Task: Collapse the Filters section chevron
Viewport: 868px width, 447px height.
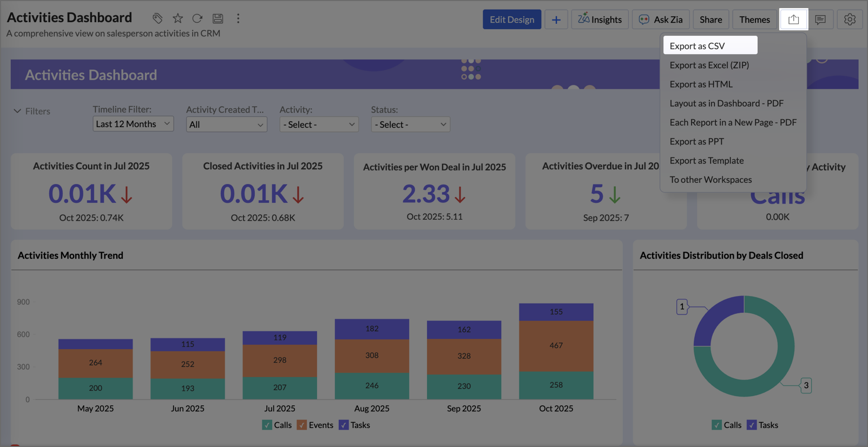Action: point(17,111)
